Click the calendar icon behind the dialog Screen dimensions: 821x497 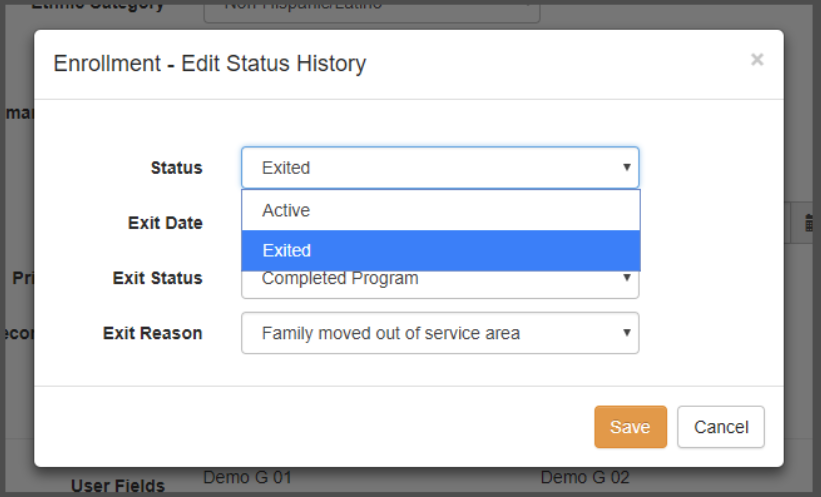(x=808, y=224)
